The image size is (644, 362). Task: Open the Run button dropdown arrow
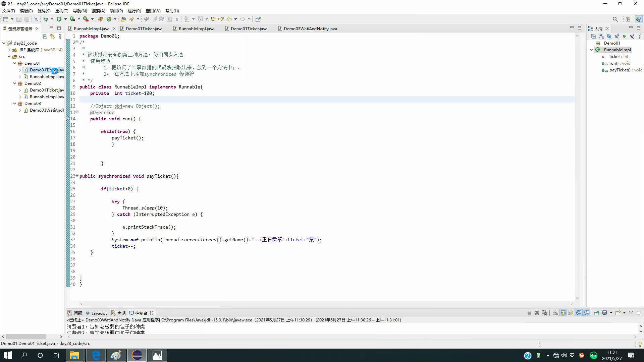pyautogui.click(x=65, y=19)
